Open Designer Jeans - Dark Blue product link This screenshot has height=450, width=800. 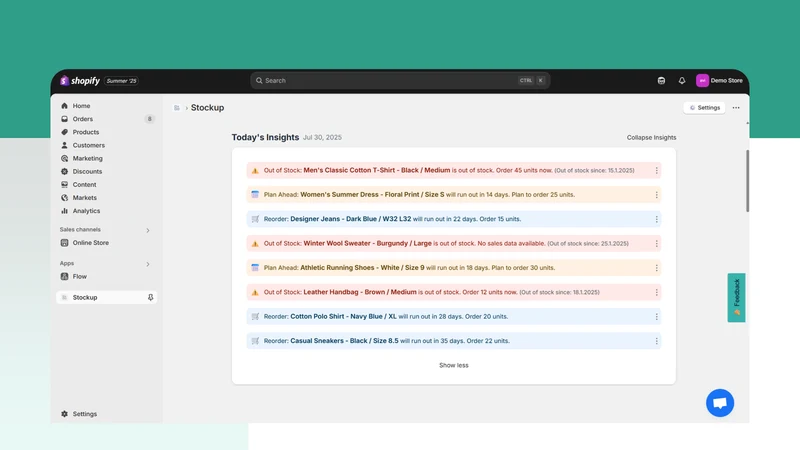coord(351,219)
